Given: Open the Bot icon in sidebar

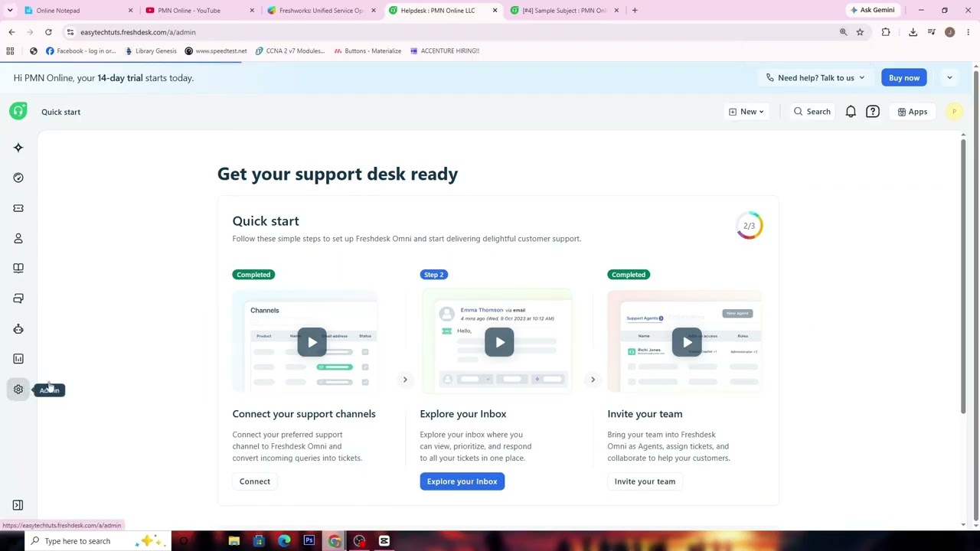Looking at the screenshot, I should [18, 329].
